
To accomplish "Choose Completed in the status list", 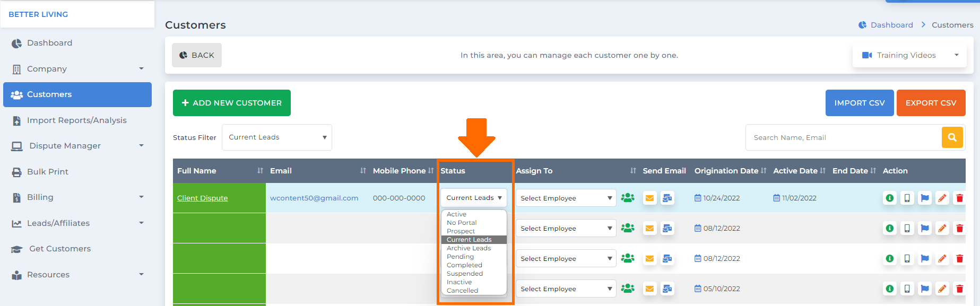I will 474,265.
